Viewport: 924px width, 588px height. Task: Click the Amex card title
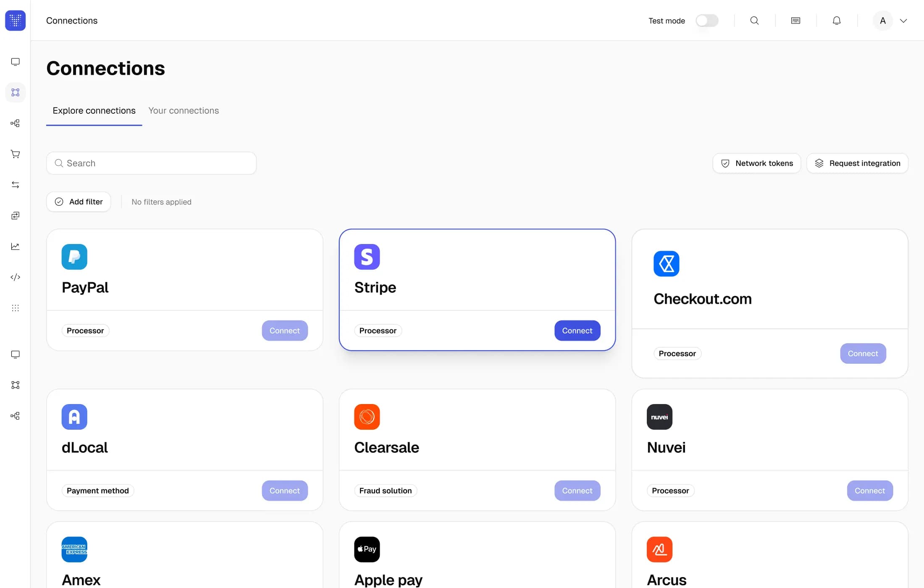pos(81,580)
